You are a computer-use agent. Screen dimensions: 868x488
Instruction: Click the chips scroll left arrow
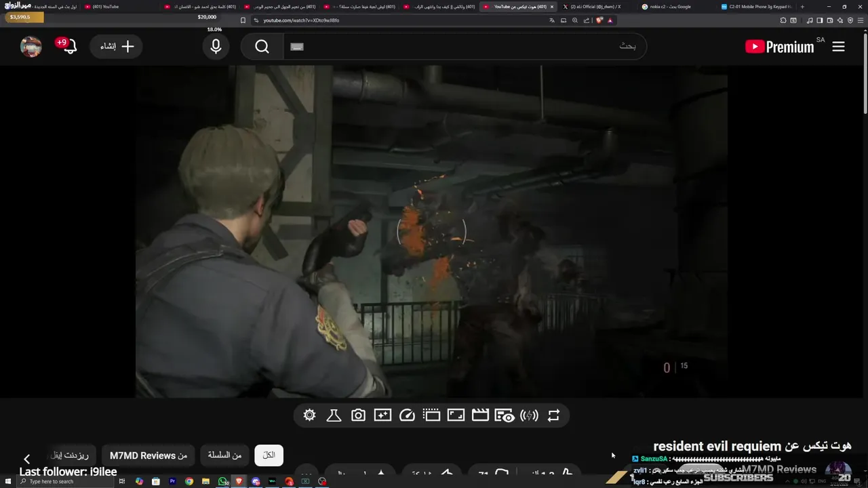tap(26, 460)
